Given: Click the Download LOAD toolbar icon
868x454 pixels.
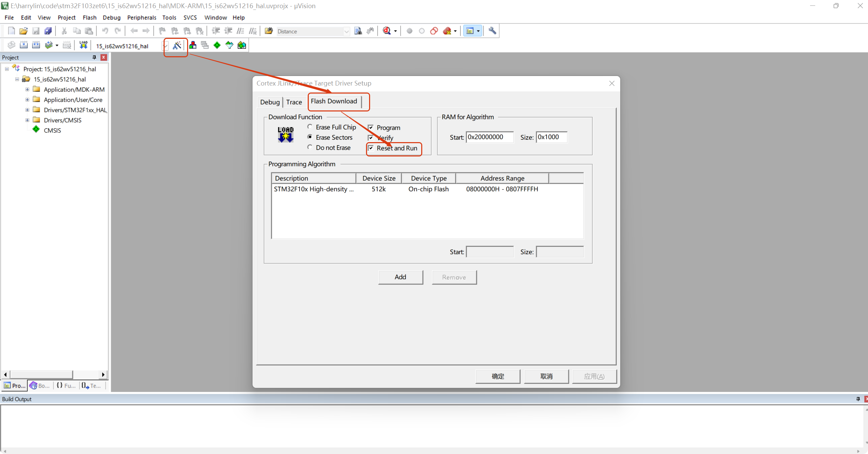Looking at the screenshot, I should pos(83,45).
